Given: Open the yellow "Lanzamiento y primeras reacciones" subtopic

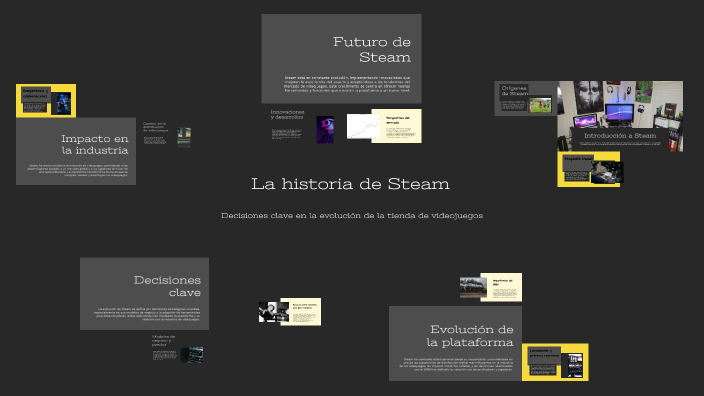Looking at the screenshot, I should [x=544, y=353].
